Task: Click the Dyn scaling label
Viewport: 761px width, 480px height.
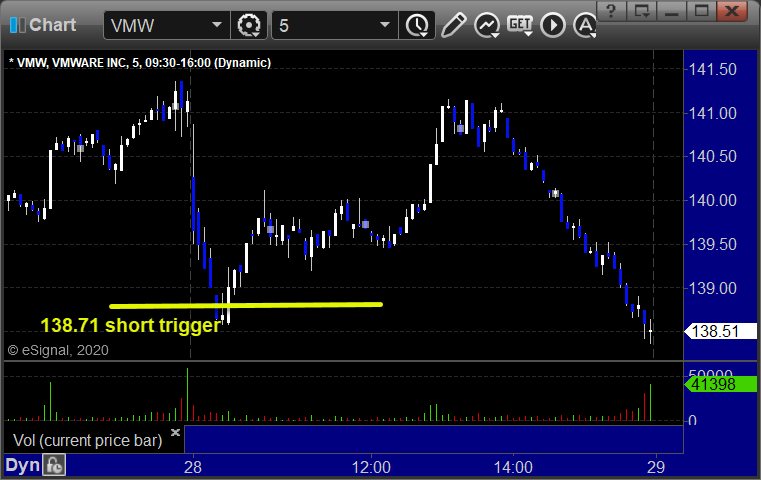Action: (x=22, y=465)
